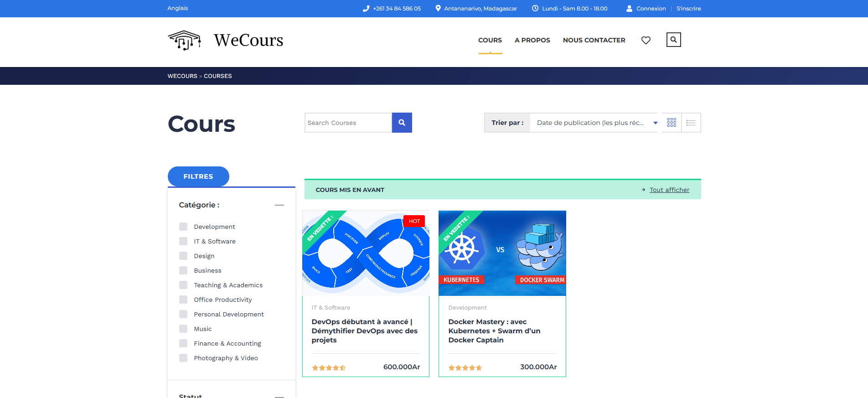
Task: Click Tout afficher link
Action: click(669, 190)
